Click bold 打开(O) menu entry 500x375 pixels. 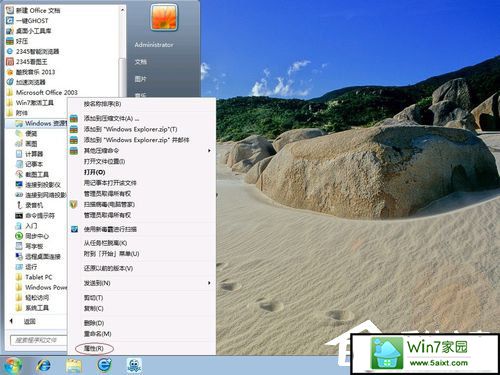(x=94, y=172)
